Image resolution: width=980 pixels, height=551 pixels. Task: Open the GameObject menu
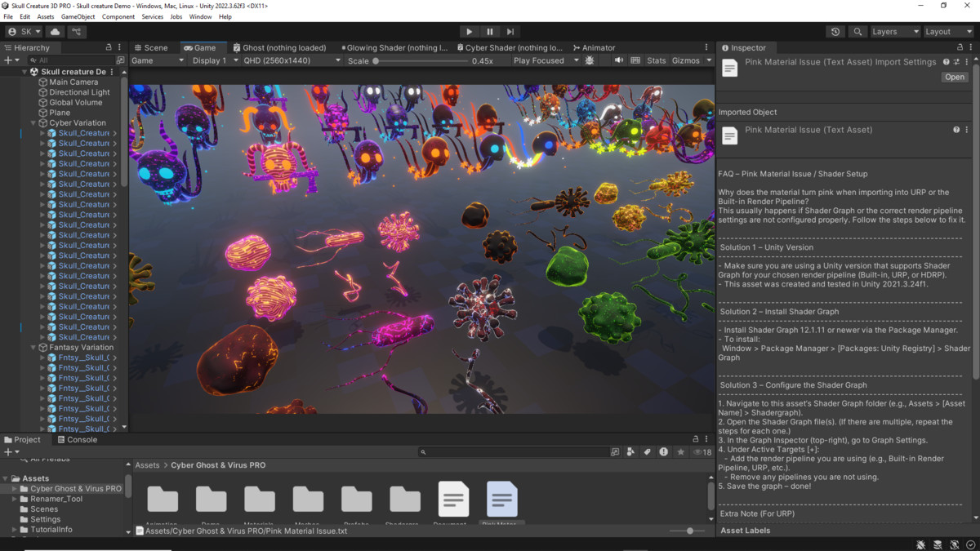pos(78,16)
